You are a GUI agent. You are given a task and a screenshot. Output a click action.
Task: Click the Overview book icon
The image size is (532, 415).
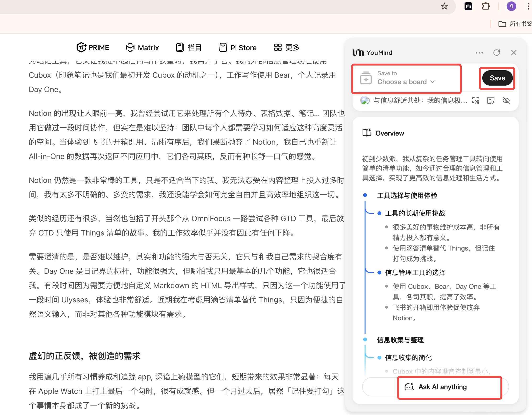pyautogui.click(x=367, y=133)
